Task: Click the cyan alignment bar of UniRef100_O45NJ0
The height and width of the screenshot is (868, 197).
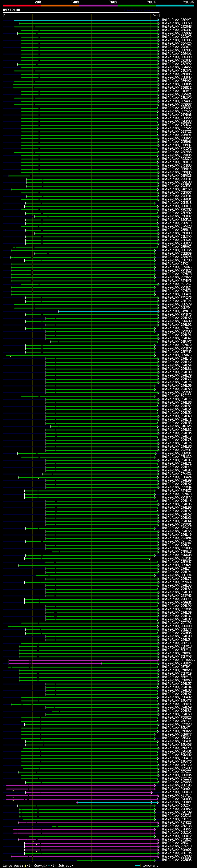Action: (x=108, y=311)
